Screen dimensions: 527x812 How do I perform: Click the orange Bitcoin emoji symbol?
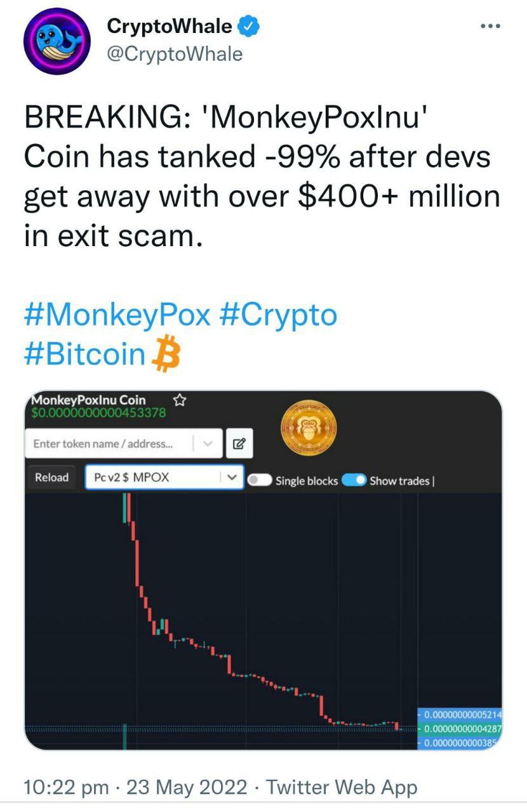pyautogui.click(x=166, y=353)
